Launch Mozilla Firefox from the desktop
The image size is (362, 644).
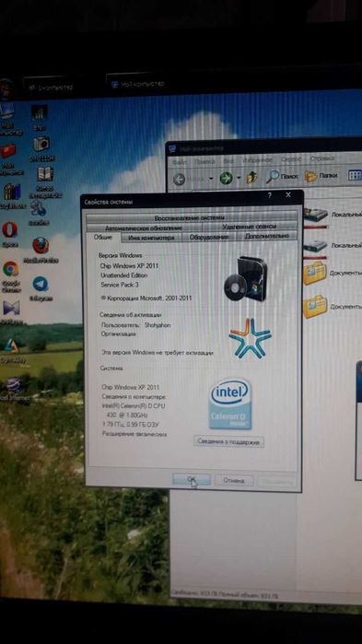pos(41,246)
